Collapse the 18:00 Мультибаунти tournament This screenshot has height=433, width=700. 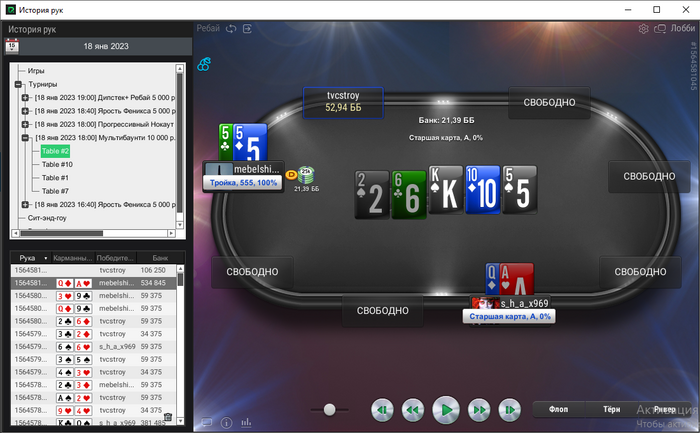(25, 137)
